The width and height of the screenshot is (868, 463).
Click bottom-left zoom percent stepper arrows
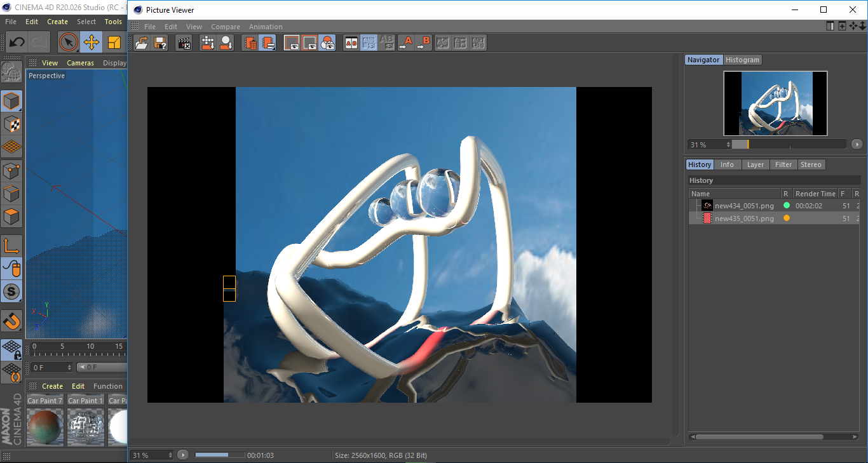tap(170, 455)
